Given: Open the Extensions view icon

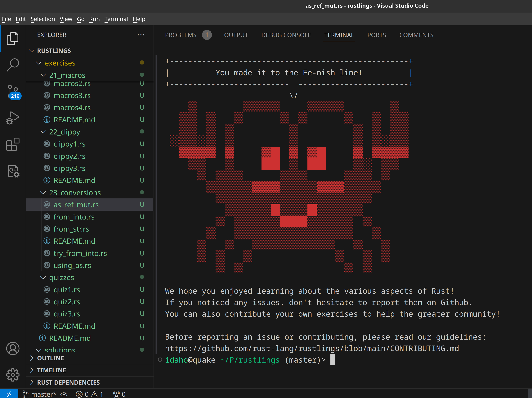Looking at the screenshot, I should click(x=13, y=144).
